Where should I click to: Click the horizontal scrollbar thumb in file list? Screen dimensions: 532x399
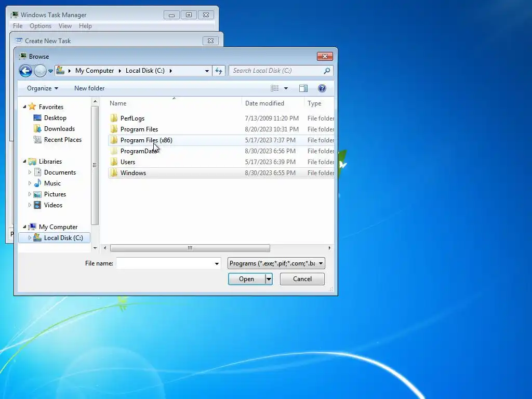(190, 248)
